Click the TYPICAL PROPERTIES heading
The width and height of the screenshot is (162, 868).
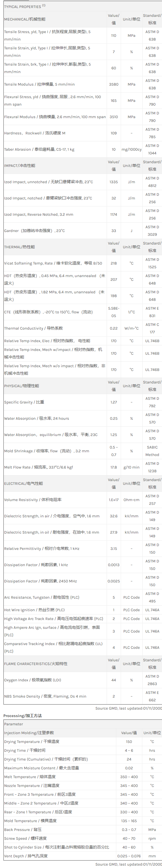23,7
